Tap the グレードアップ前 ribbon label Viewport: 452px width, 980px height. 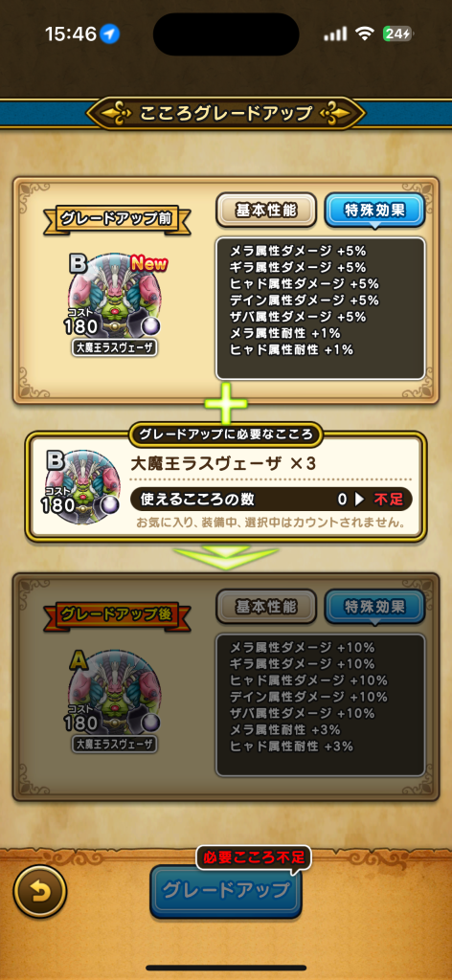[x=117, y=219]
